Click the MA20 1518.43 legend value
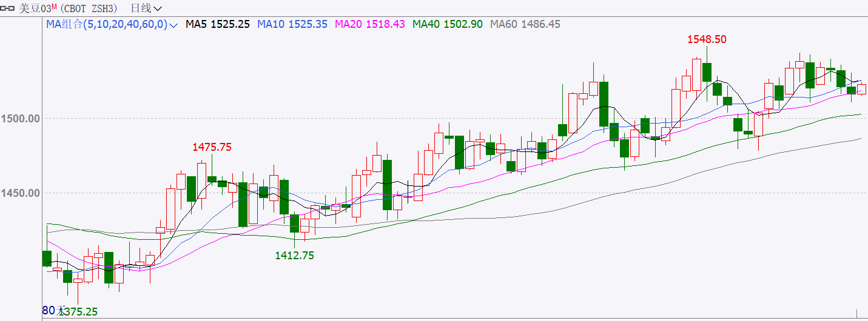The width and height of the screenshot is (868, 321). click(370, 24)
